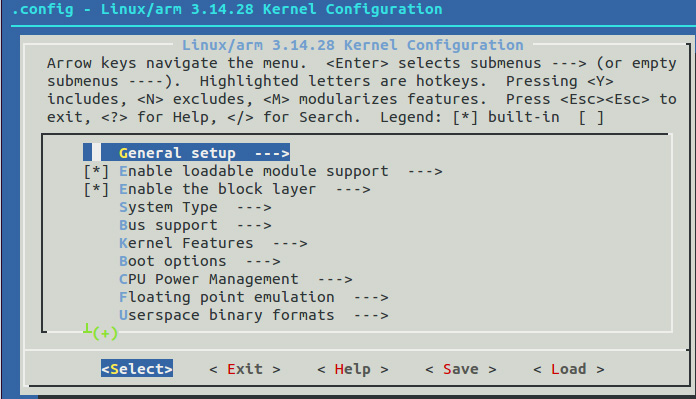The height and width of the screenshot is (399, 696).
Task: Open CPU Power Management submenu
Action: pos(236,279)
